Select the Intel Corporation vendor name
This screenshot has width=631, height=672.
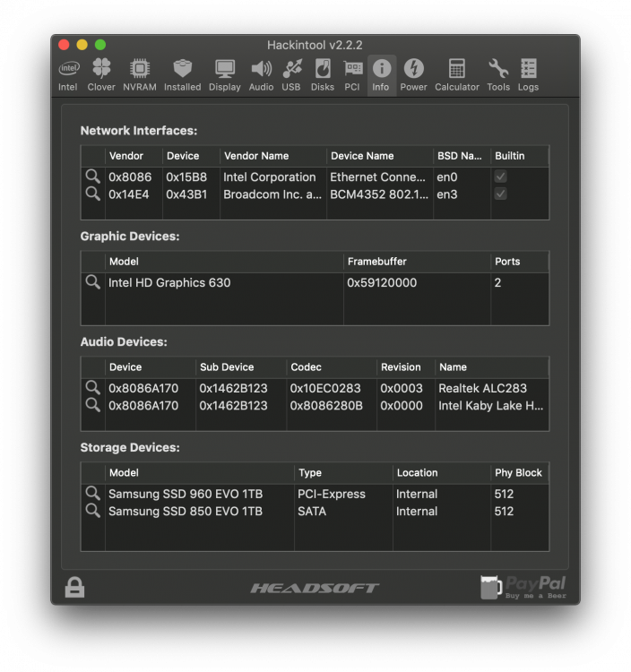(x=270, y=177)
